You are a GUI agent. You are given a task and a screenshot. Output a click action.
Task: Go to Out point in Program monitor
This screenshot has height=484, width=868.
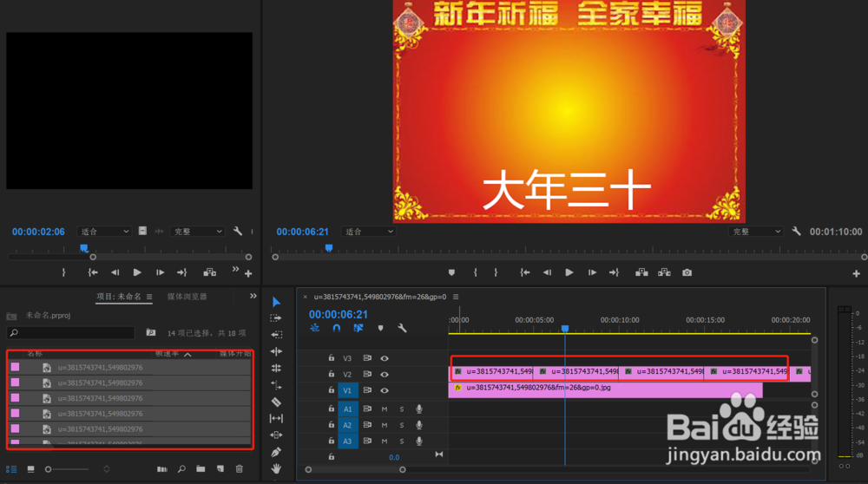[x=614, y=272]
